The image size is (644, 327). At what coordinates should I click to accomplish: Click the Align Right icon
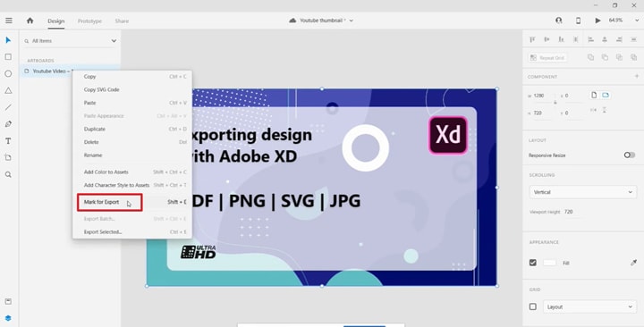[x=619, y=39]
